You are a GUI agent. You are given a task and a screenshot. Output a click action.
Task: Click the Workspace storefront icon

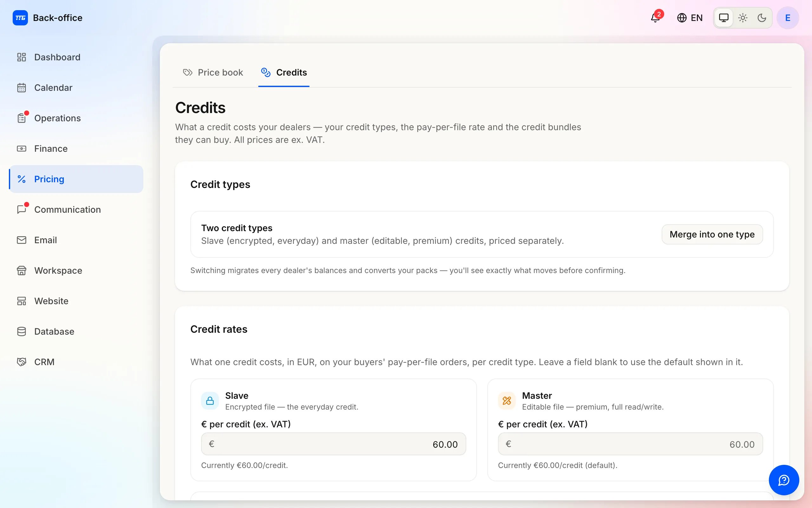[22, 271]
